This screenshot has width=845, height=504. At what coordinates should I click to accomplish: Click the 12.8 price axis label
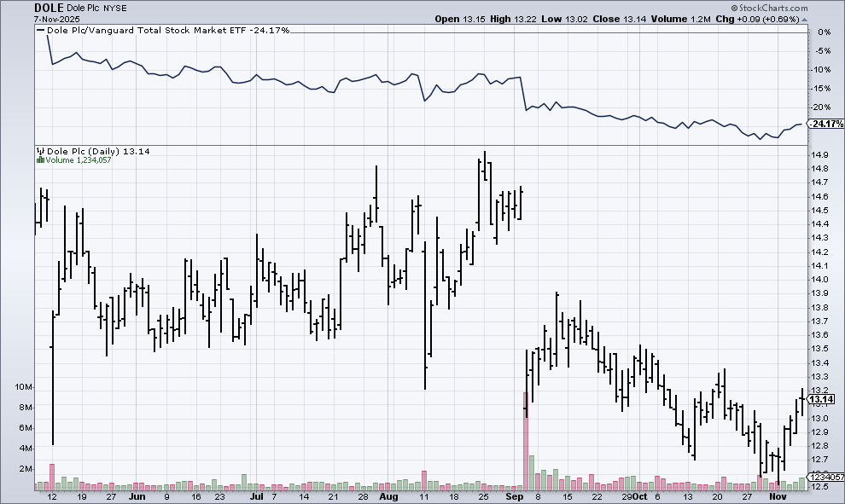[819, 446]
